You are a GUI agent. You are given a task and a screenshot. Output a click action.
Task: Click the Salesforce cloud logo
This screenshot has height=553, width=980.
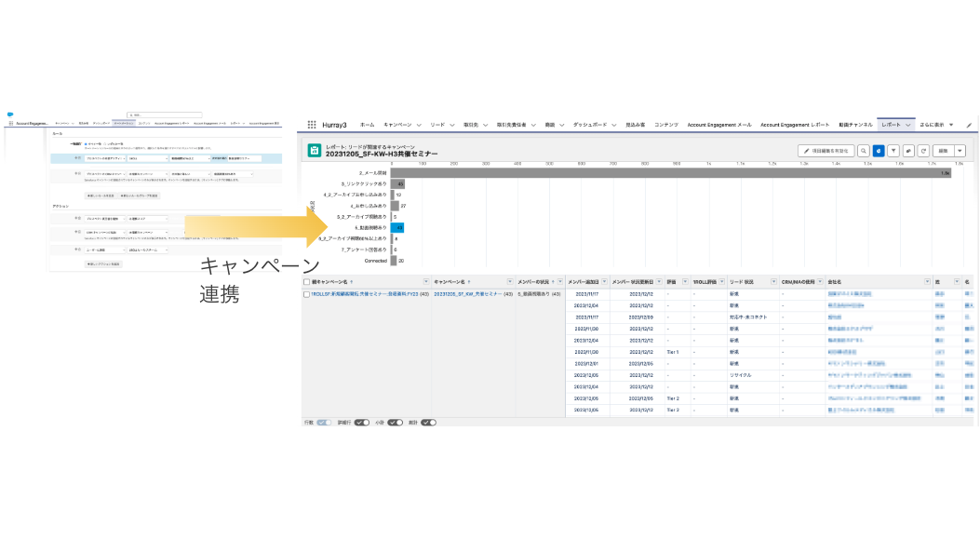pos(10,115)
